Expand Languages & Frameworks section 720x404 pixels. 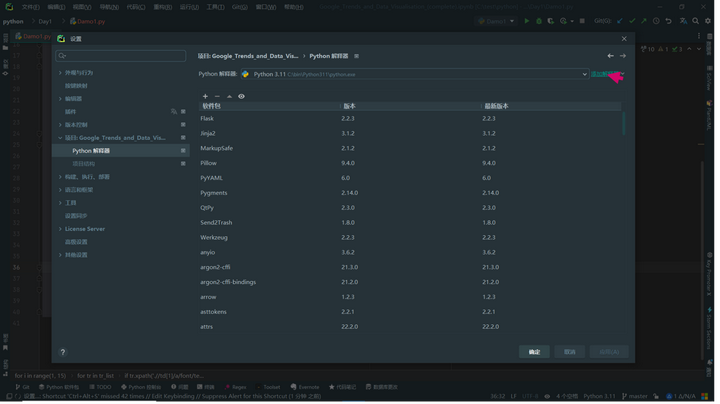[x=60, y=190]
